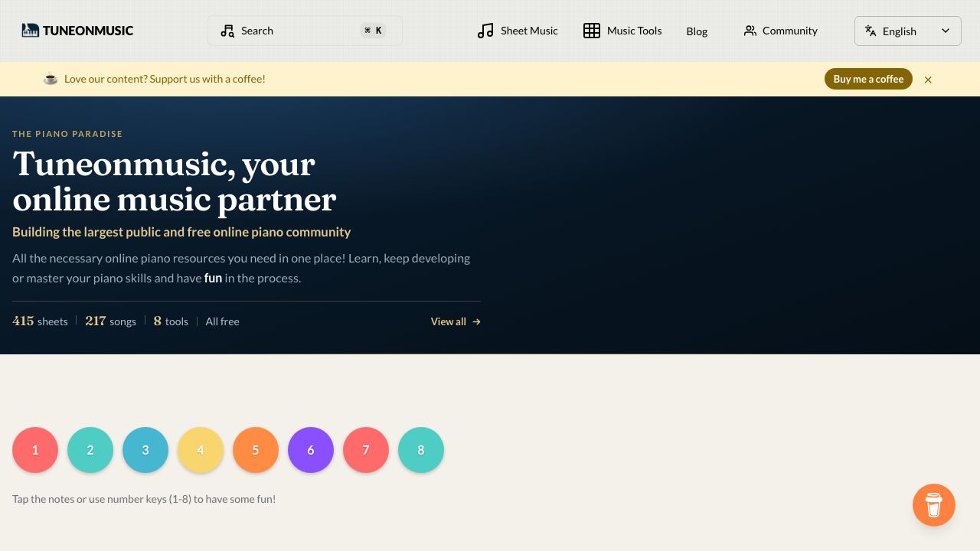Viewport: 980px width, 551px height.
Task: Click 'THE PIANO PARADISE' label
Action: coord(67,134)
